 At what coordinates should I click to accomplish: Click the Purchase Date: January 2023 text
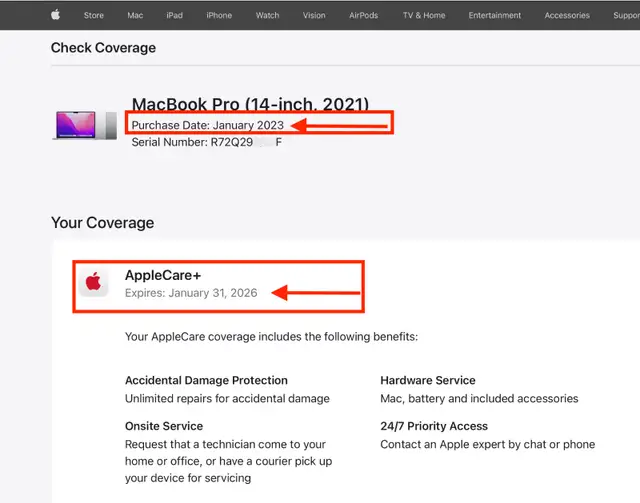208,125
